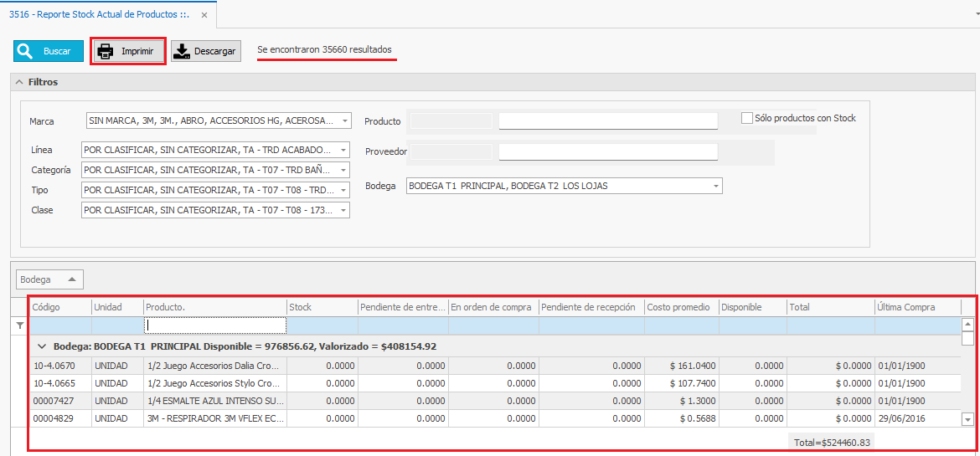Image resolution: width=980 pixels, height=456 pixels.
Task: Click the Imprimir print button
Action: click(x=129, y=51)
